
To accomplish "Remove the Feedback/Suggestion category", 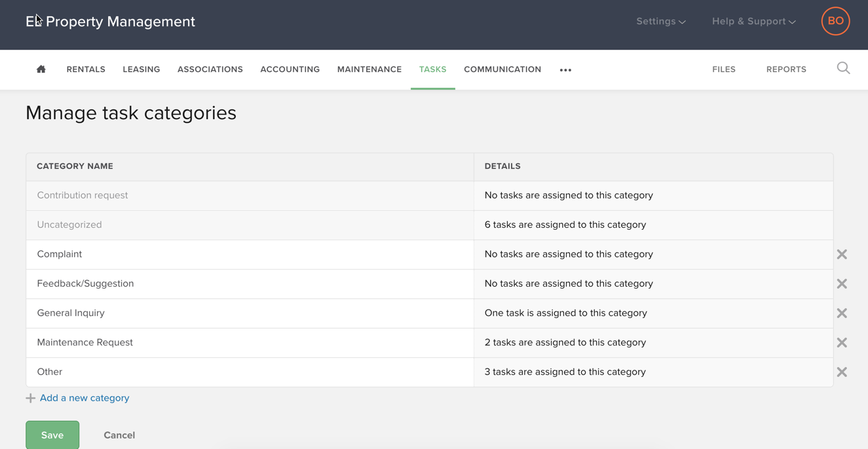I will click(842, 283).
